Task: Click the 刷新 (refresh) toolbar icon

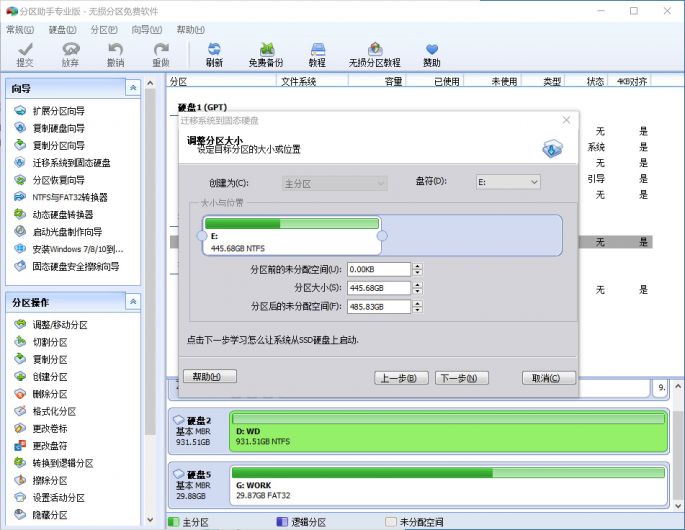Action: click(214, 53)
